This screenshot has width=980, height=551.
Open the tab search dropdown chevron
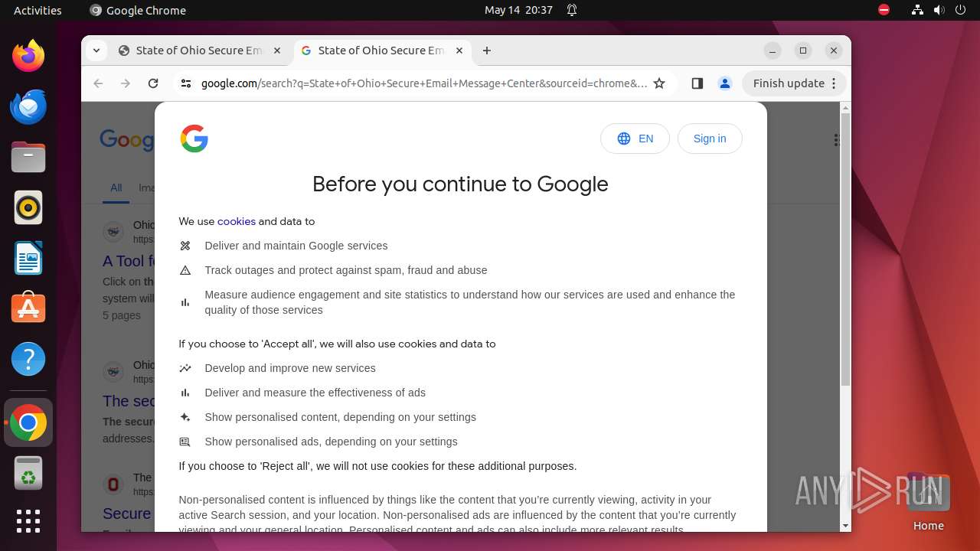[96, 51]
